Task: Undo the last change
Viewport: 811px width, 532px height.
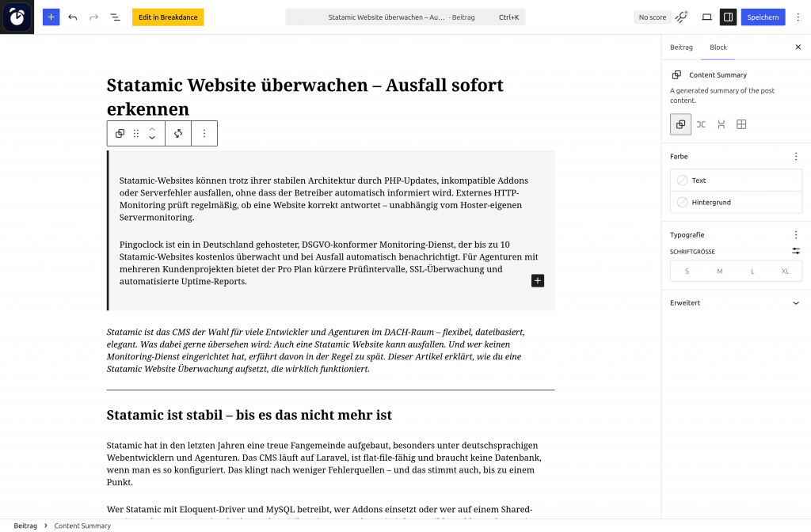Action: click(72, 17)
